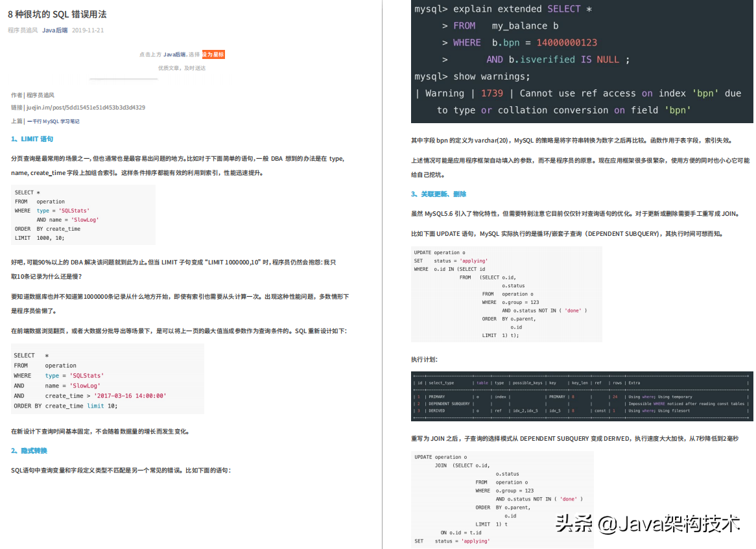756x549 pixels.
Task: Click the source link 'juejin.im/post/5dd15451e51d453b3d3d4329'
Action: (x=86, y=108)
